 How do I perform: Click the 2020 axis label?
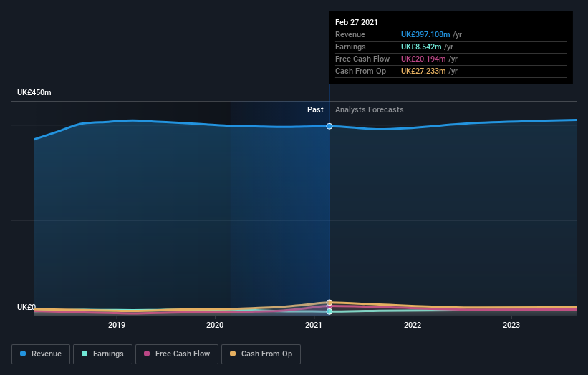click(x=215, y=325)
